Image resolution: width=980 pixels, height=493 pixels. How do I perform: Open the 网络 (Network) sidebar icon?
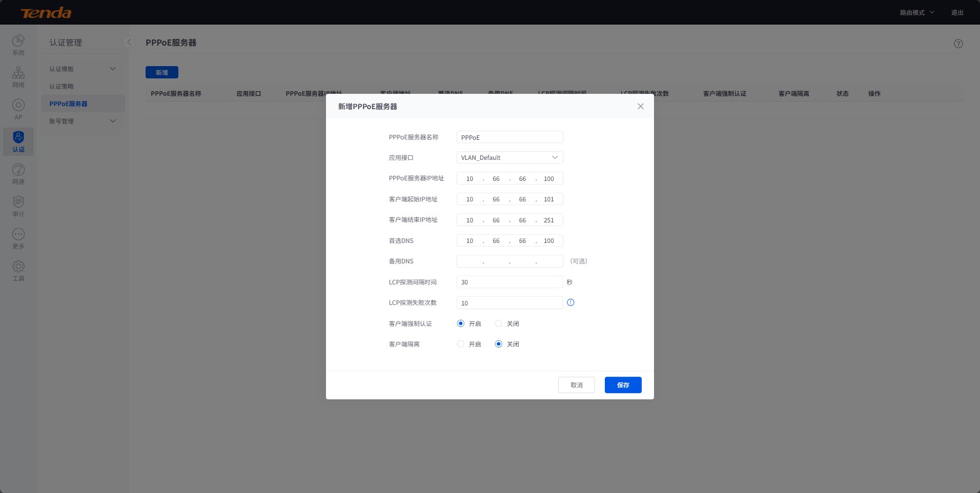18,77
